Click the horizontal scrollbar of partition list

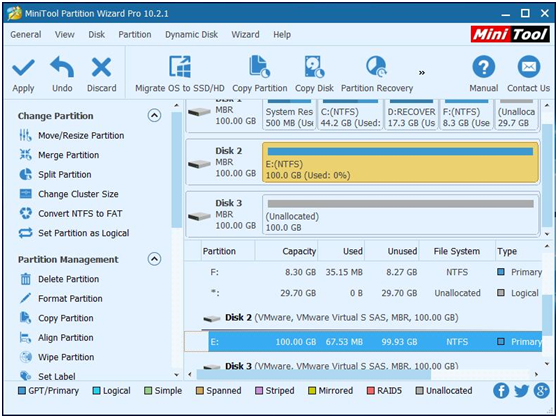tap(314, 374)
